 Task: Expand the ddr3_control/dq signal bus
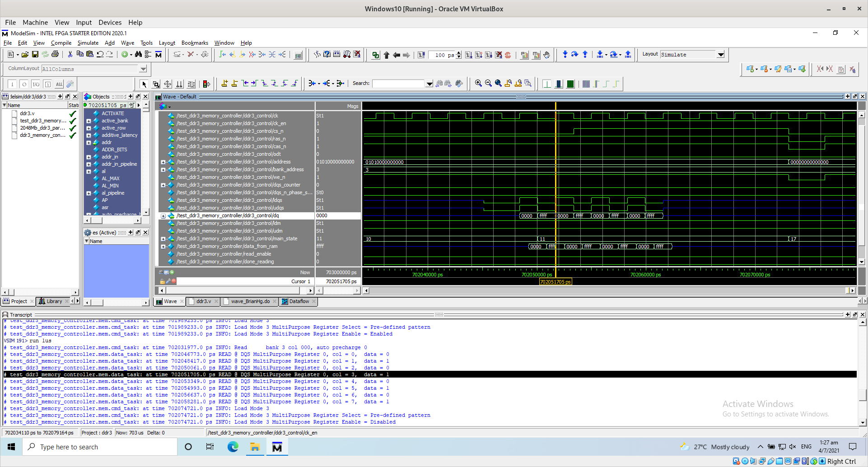click(x=163, y=216)
